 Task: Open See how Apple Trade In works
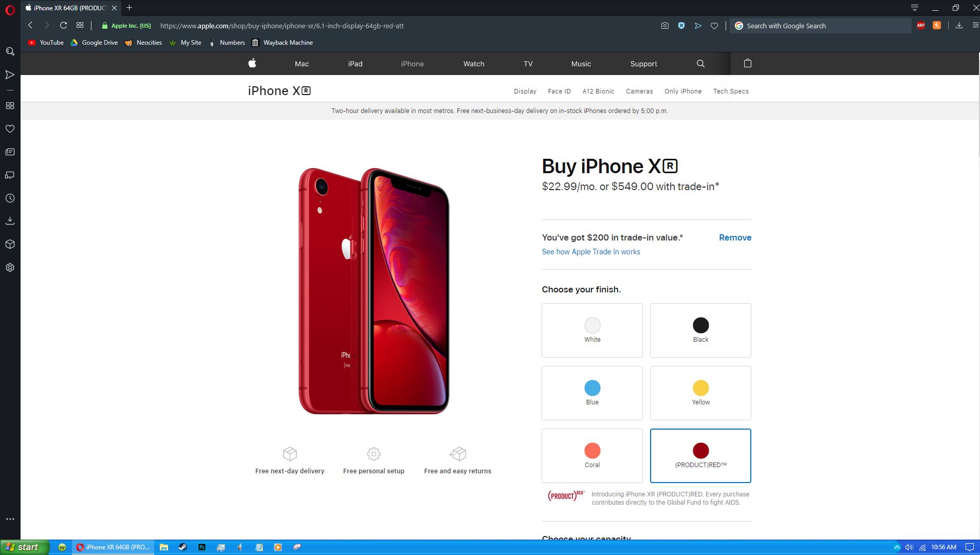[591, 252]
